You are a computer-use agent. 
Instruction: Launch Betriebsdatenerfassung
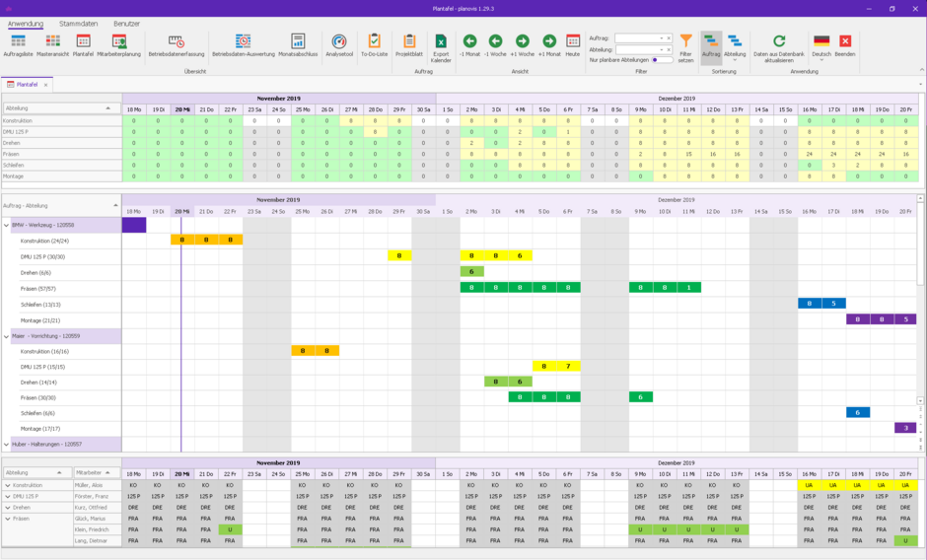click(x=177, y=44)
